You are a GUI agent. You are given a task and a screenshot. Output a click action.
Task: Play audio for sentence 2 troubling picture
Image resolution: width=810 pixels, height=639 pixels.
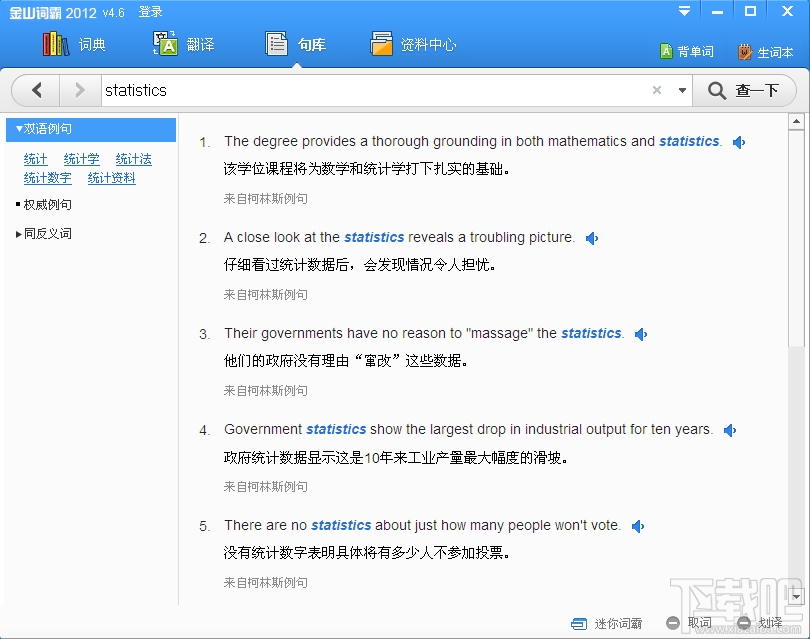(x=592, y=238)
